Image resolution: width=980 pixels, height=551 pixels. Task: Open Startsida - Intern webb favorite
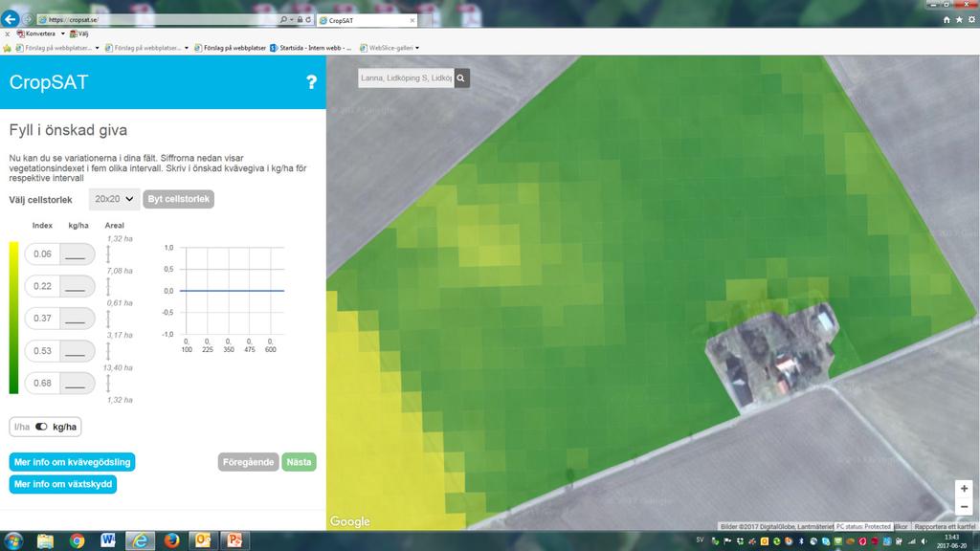[311, 48]
